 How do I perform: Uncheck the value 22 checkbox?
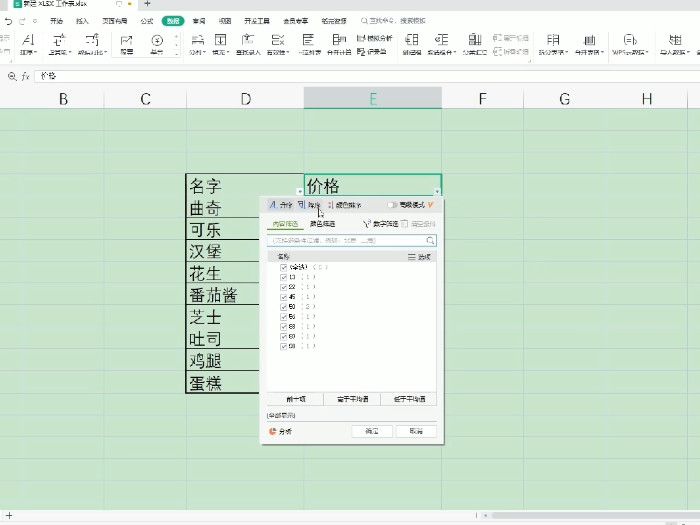283,287
